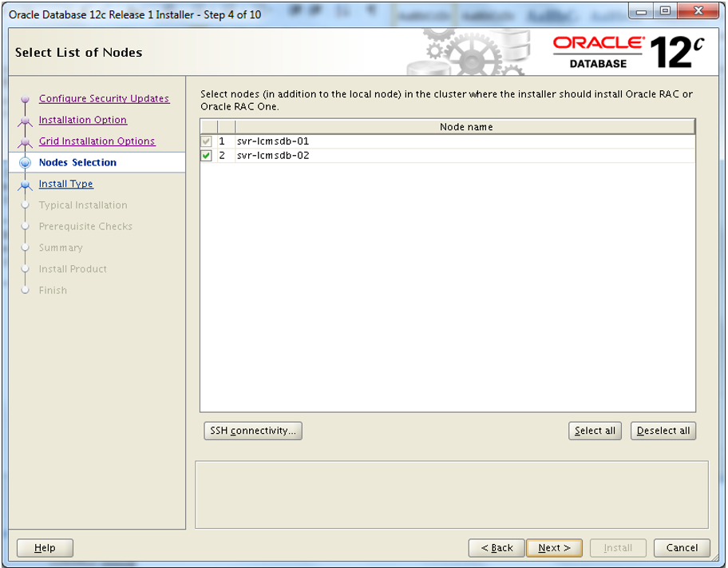This screenshot has height=568, width=728.
Task: Select the svr-lcmsdb-01 node name cell
Action: point(465,141)
